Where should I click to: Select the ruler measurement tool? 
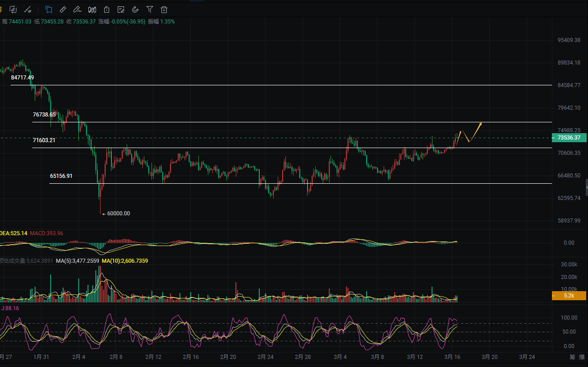click(63, 9)
